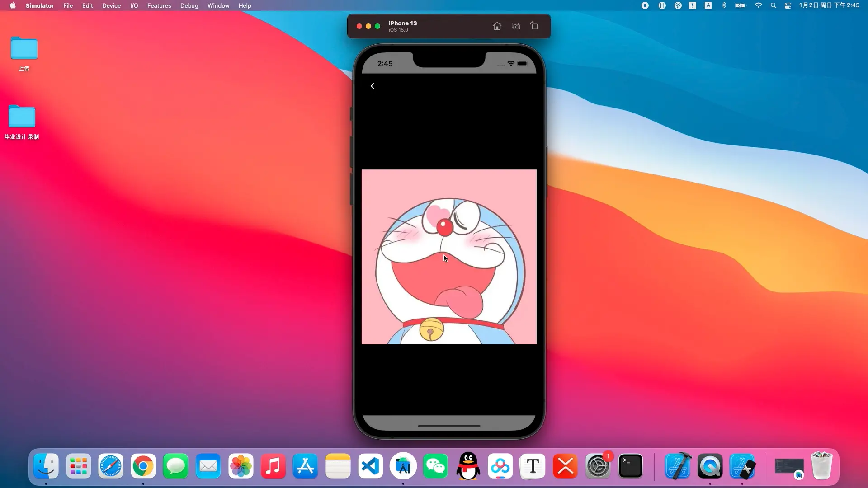Open the Debug menu
Screen dimensions: 868x488
pos(189,5)
